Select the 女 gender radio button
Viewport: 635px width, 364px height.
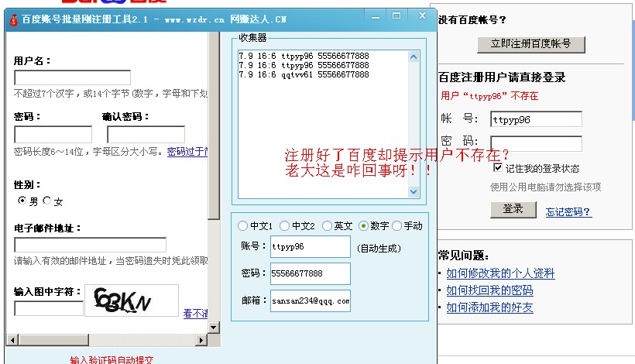(x=47, y=200)
